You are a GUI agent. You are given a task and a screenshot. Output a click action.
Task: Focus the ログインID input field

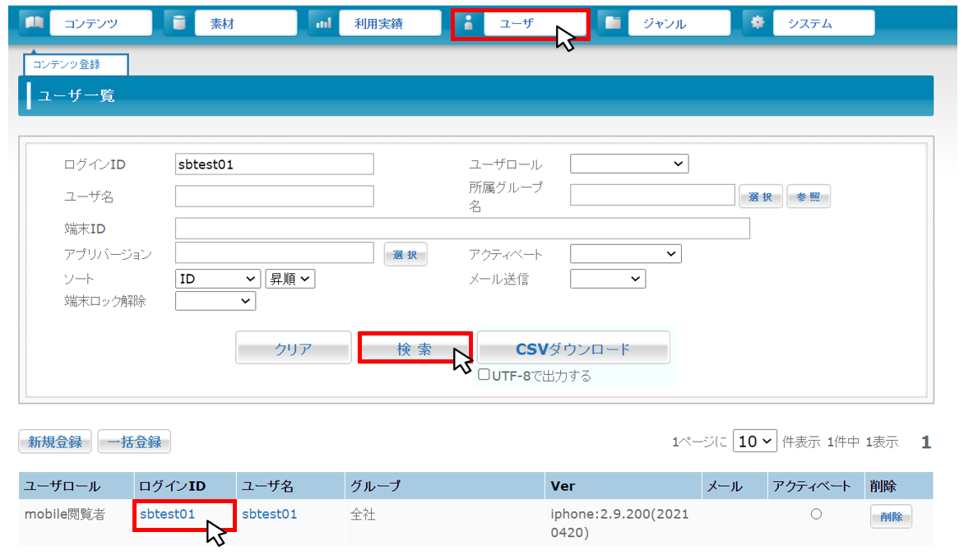[275, 164]
